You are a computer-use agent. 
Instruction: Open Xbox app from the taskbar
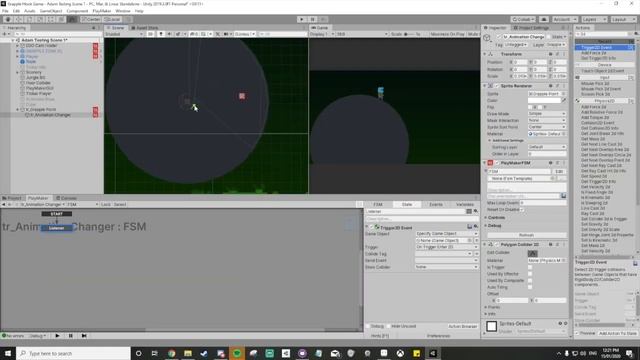click(400, 353)
